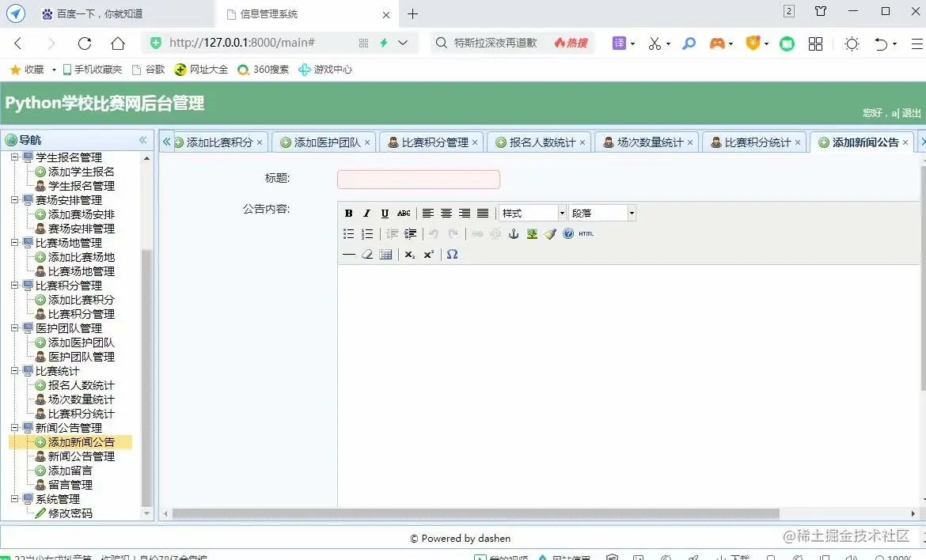The image size is (926, 560).
Task: Open the 样式 style dropdown
Action: (533, 213)
